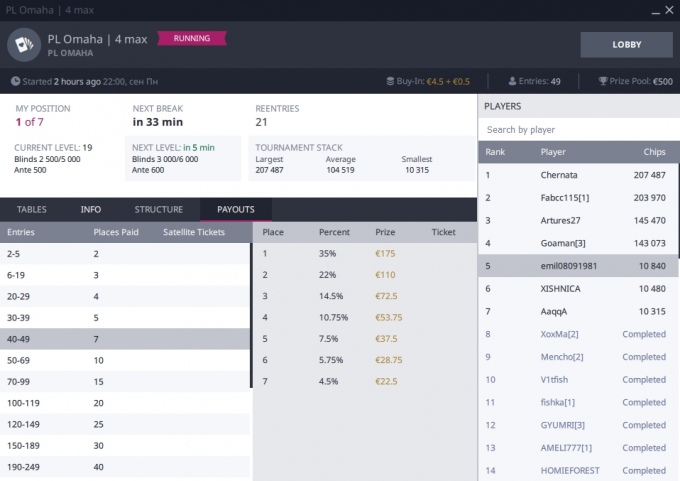Select the 70-99 entries row
The image size is (680, 481).
tap(125, 382)
